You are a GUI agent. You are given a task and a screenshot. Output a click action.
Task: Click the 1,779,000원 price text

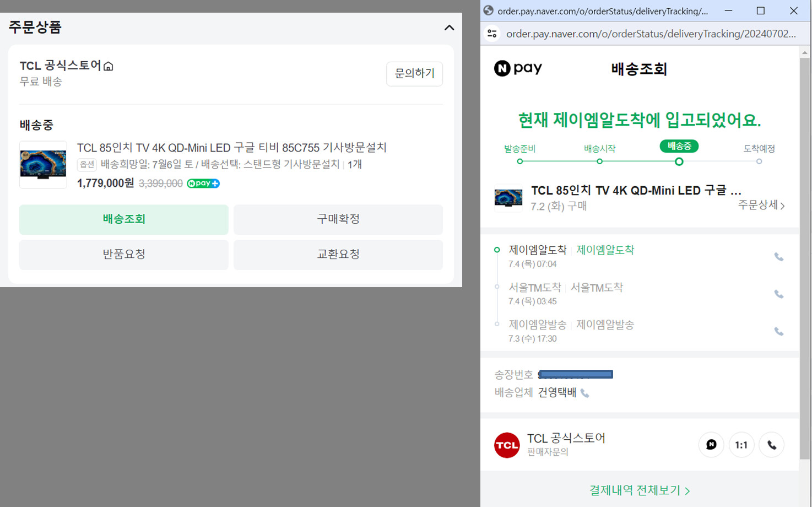click(106, 184)
